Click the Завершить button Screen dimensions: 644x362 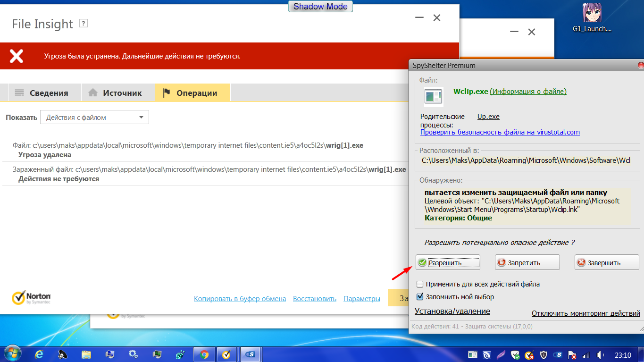coord(607,262)
